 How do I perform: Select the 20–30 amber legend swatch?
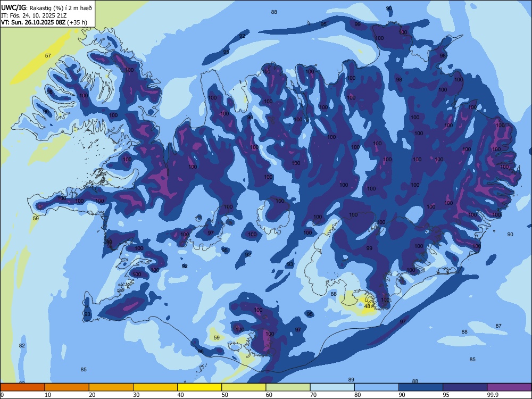pyautogui.click(x=111, y=387)
